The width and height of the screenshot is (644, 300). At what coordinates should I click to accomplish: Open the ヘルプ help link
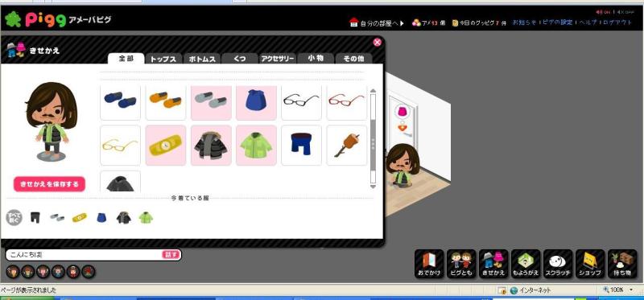point(588,23)
